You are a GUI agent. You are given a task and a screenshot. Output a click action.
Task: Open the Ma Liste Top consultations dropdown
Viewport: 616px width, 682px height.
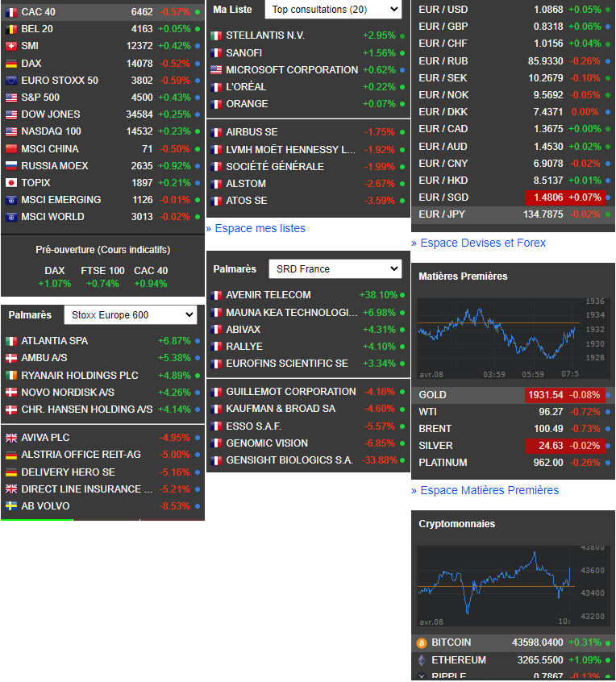[333, 9]
